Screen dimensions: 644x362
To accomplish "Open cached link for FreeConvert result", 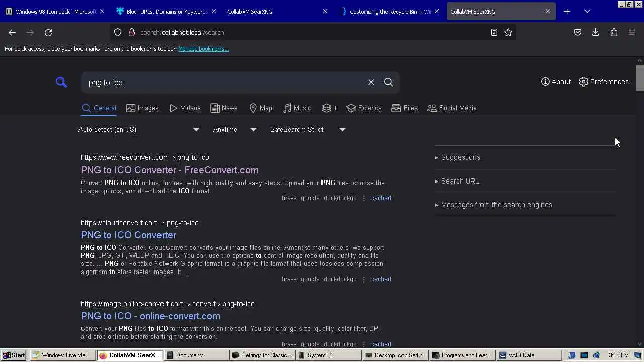I will click(381, 198).
